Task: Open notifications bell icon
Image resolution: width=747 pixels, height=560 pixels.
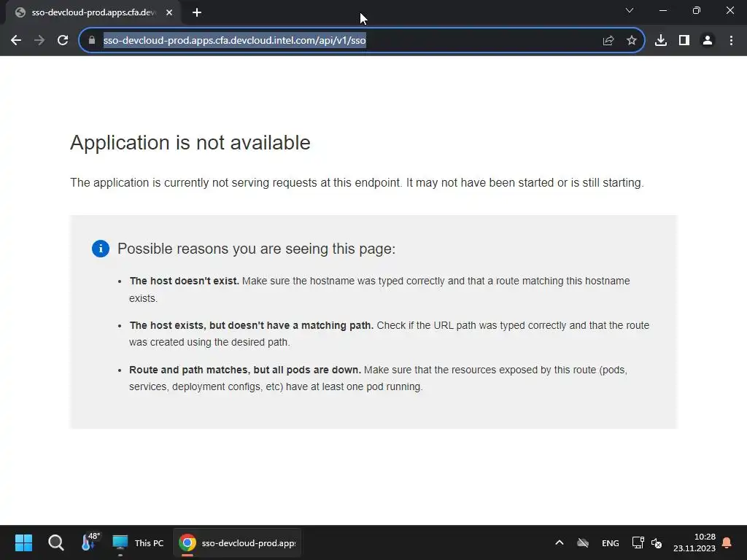Action: pyautogui.click(x=727, y=542)
